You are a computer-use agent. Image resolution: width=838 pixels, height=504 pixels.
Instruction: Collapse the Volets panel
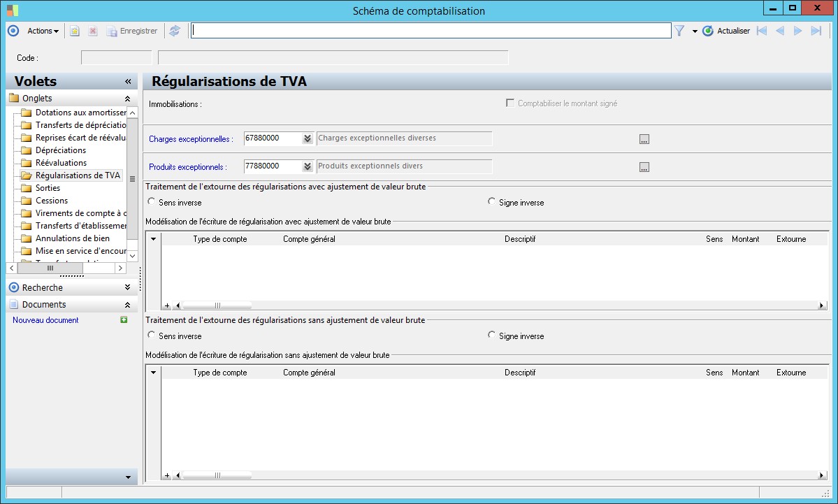click(128, 81)
